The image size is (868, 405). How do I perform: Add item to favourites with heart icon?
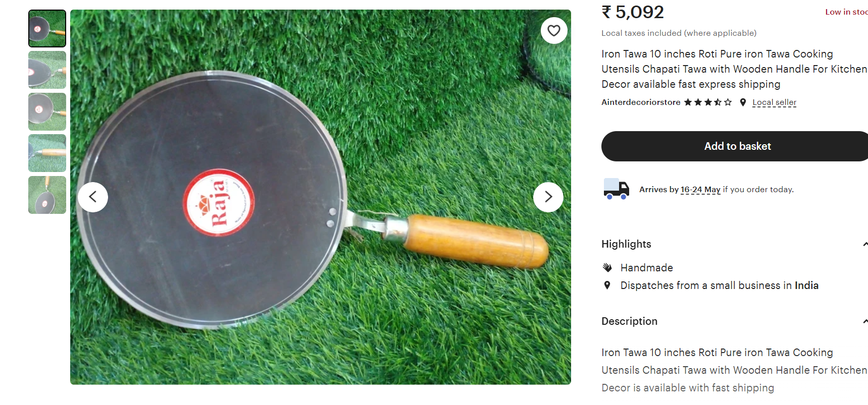coord(554,31)
